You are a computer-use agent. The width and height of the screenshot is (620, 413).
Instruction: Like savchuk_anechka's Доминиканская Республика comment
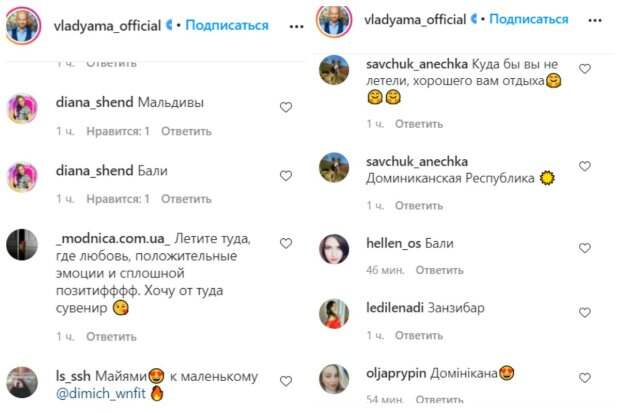coord(585,166)
